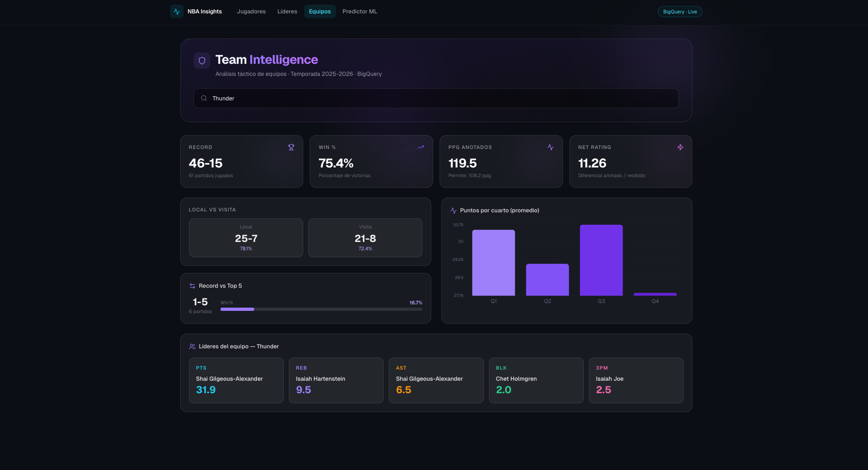Viewport: 868px width, 470px height.
Task: Click the BigQuery · Live status badge
Action: 680,12
